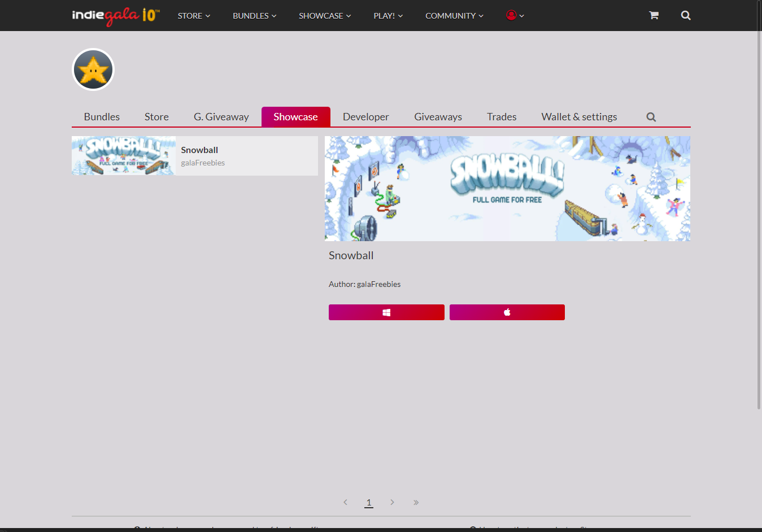
Task: Jump to last page double arrow
Action: (x=416, y=502)
